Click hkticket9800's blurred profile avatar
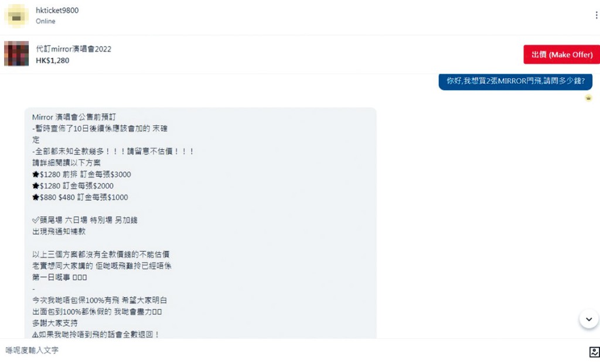 [16, 16]
